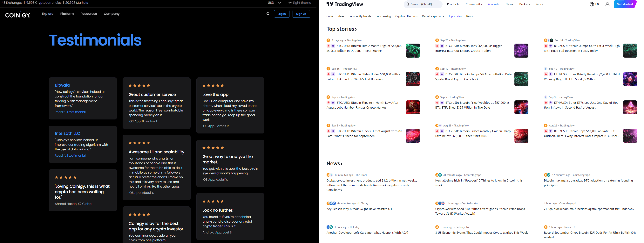
Task: Click 'Look no further.' testimonial title
Action: (218, 210)
